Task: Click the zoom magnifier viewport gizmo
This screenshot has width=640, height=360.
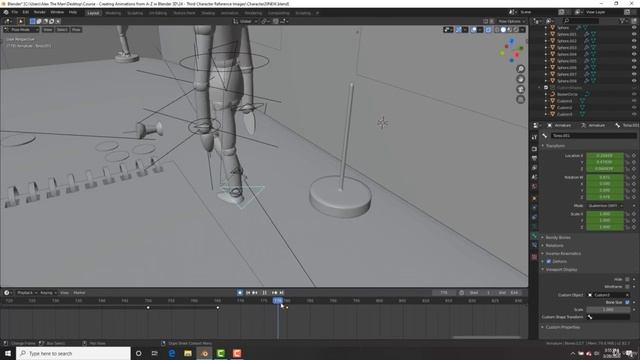Action: 520,69
